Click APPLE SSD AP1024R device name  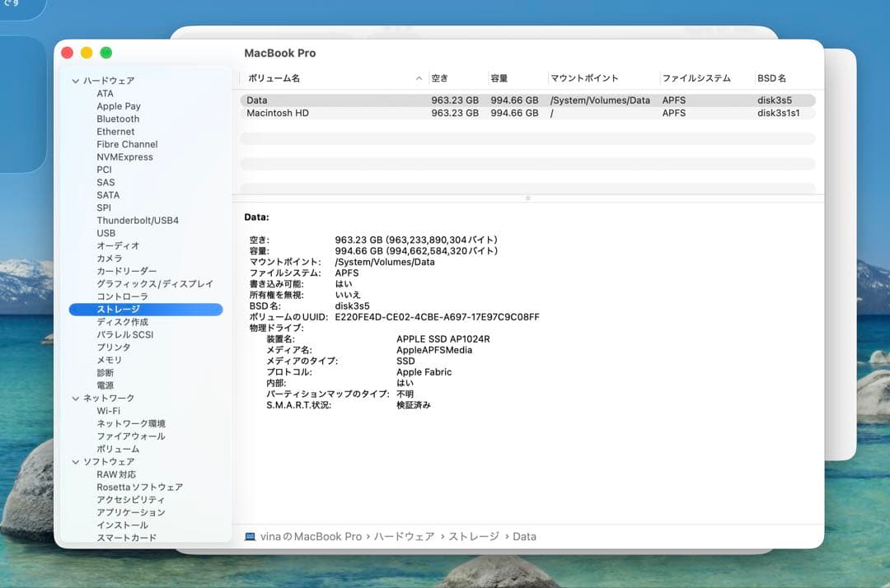[x=443, y=339]
